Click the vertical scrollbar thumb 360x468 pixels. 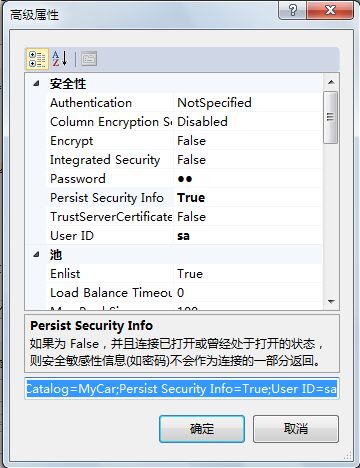coord(331,117)
